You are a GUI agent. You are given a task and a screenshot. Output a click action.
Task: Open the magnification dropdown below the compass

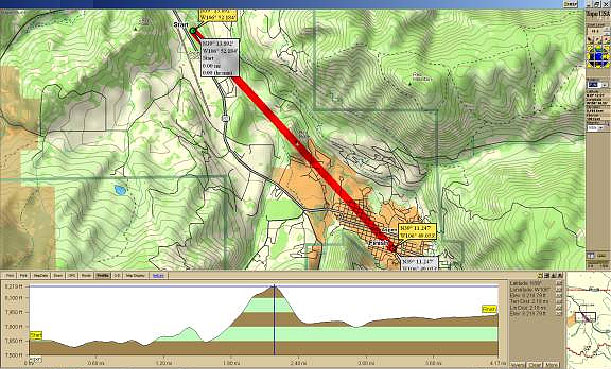click(598, 85)
